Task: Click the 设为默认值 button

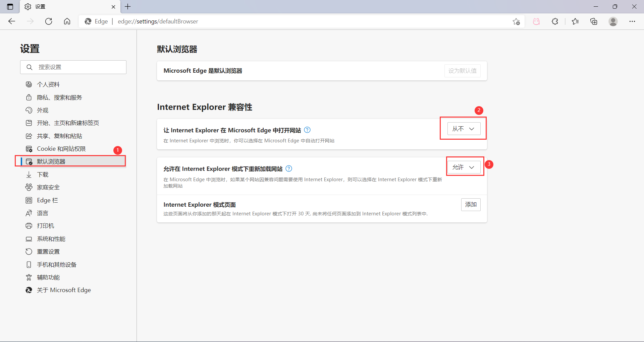Action: (463, 71)
